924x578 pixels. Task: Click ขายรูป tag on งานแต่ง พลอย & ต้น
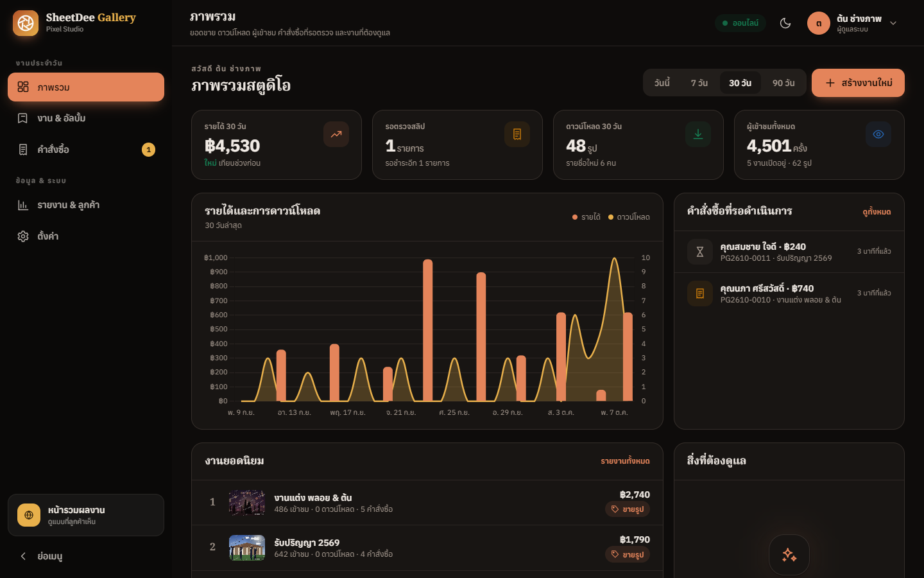(x=628, y=509)
